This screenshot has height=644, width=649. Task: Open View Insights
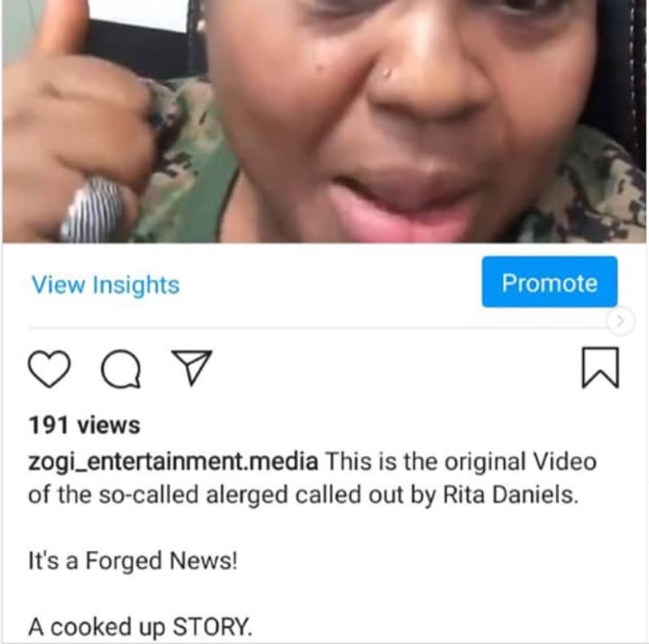coord(105,285)
